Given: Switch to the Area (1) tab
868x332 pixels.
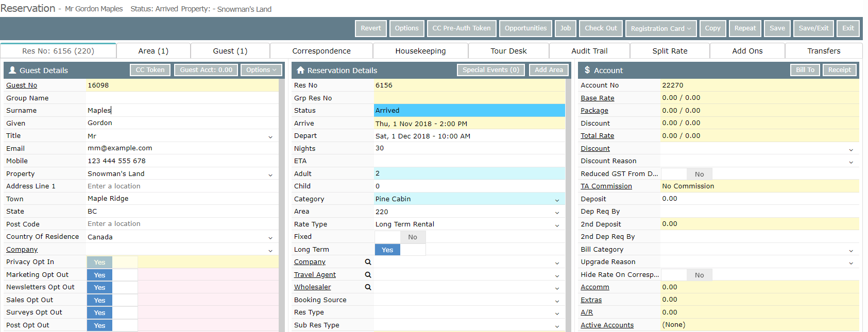Looking at the screenshot, I should 154,51.
